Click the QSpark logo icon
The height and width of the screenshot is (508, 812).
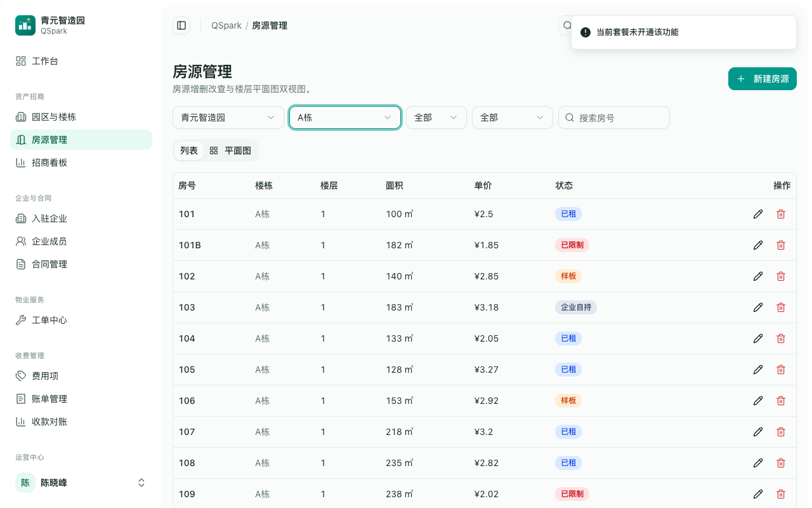pos(25,25)
